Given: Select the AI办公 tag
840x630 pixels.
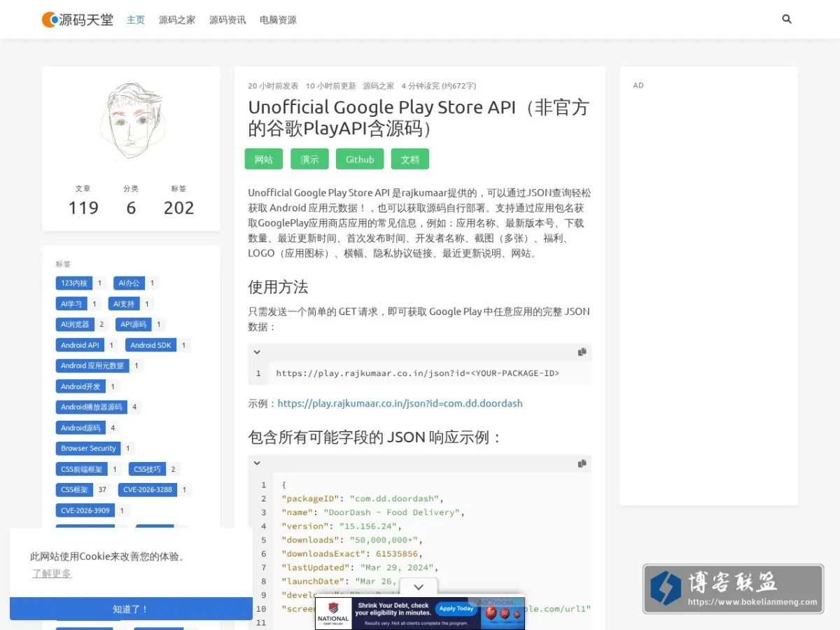Looking at the screenshot, I should click(x=129, y=283).
